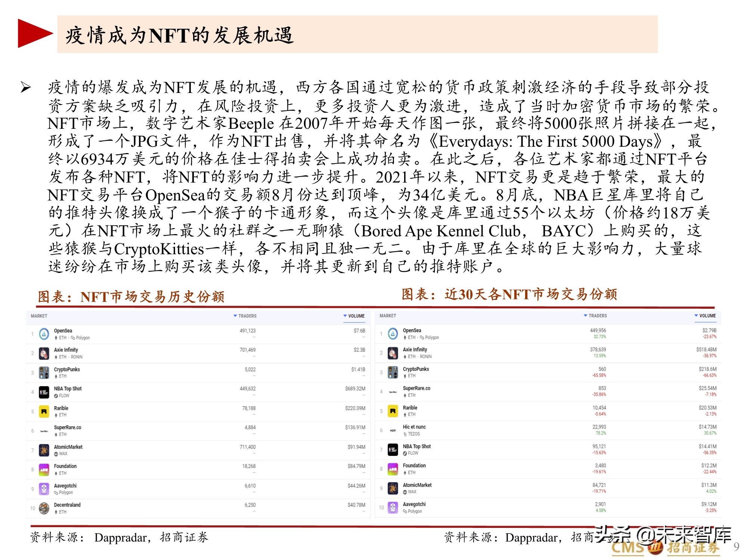Click the AtomicMarket logo in the left table
This screenshot has width=747, height=560.
[x=44, y=450]
